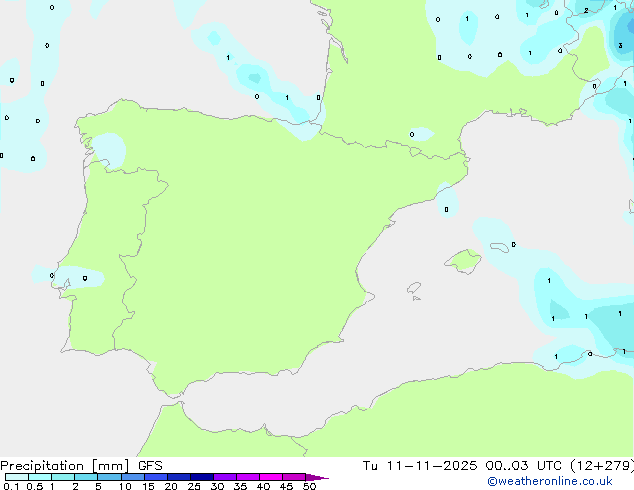This screenshot has width=634, height=490.
Task: Click the 'Precipitation [mm] GFS' title text
Action: pyautogui.click(x=81, y=466)
